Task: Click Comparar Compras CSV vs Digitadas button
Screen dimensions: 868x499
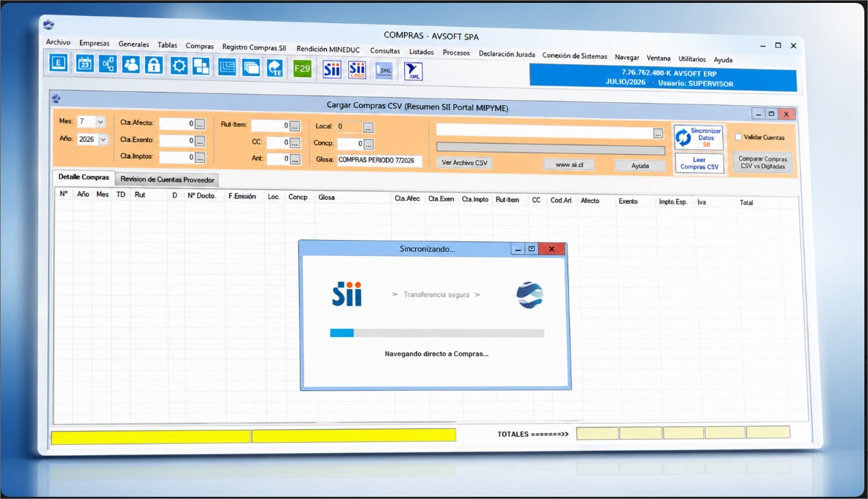Action: pyautogui.click(x=762, y=162)
